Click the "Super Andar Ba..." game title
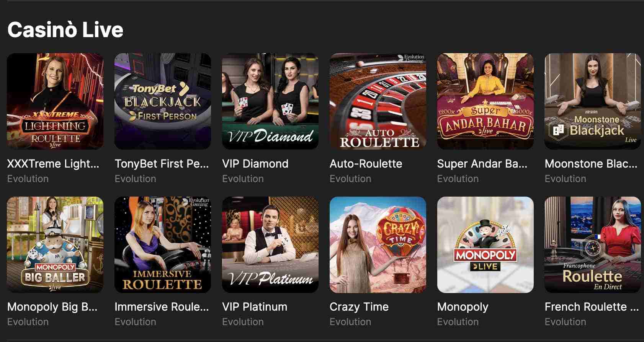The width and height of the screenshot is (644, 342). [x=482, y=164]
